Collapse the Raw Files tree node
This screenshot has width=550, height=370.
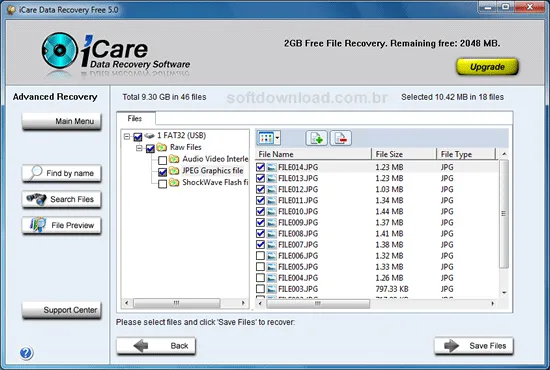point(139,148)
